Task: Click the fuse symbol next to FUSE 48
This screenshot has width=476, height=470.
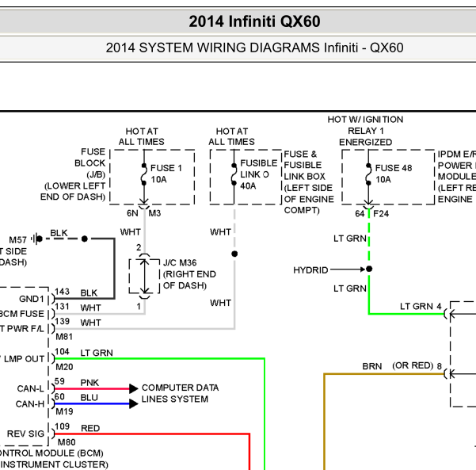Action: coord(368,174)
